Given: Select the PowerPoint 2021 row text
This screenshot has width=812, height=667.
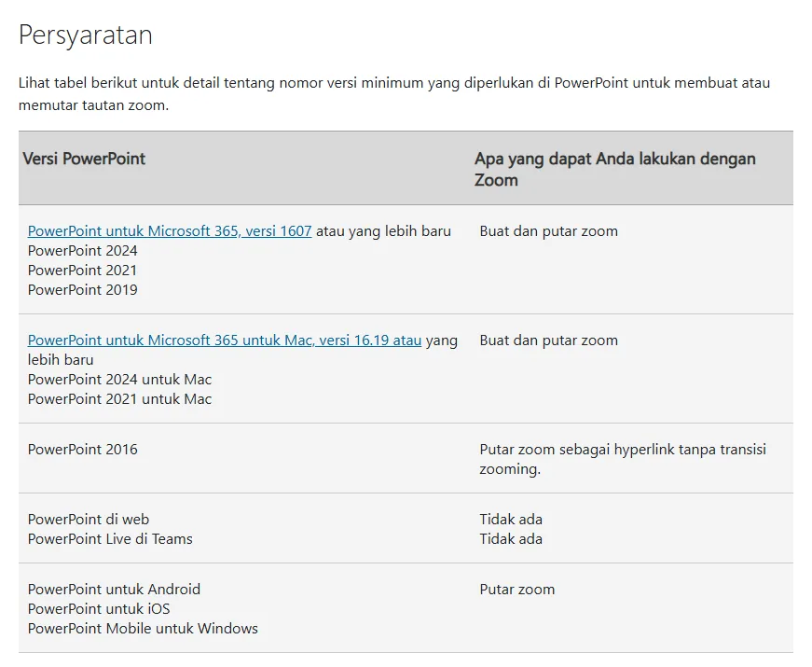Looking at the screenshot, I should 82,271.
